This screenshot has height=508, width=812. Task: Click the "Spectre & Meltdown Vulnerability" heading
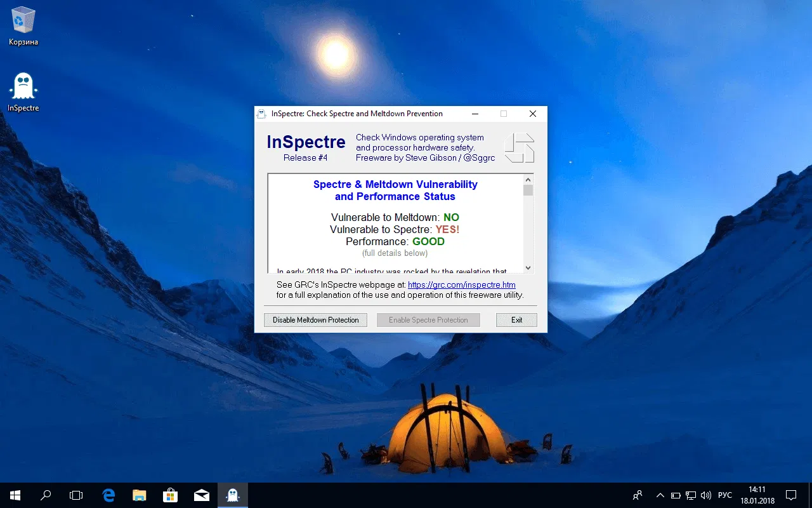395,184
